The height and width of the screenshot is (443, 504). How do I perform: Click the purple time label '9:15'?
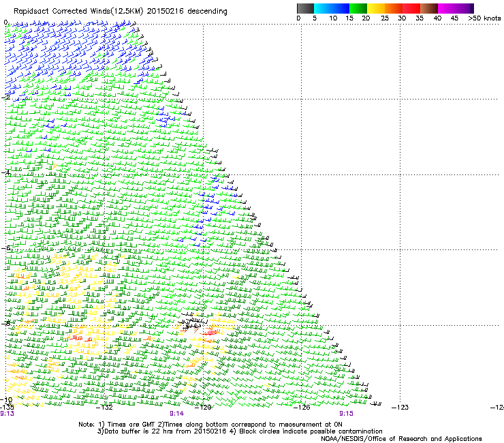tap(346, 414)
